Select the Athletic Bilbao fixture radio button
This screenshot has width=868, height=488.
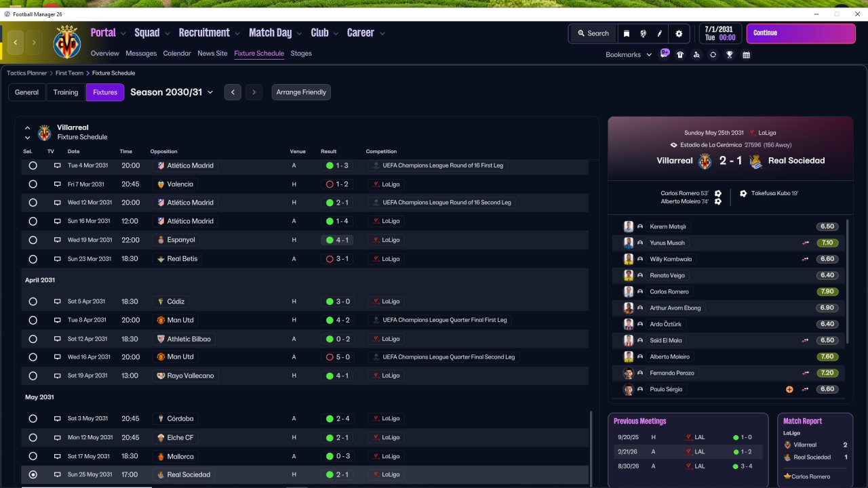[x=33, y=339]
